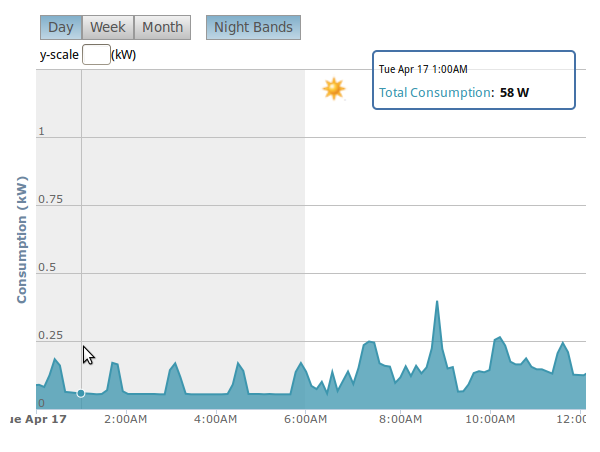Click the 0.5 y-axis gridline label

coord(49,267)
